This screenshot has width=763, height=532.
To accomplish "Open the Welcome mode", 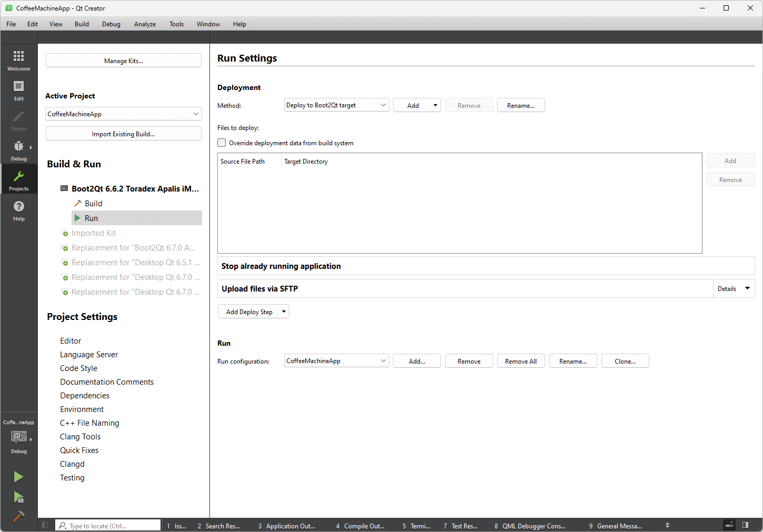I will tap(18, 60).
